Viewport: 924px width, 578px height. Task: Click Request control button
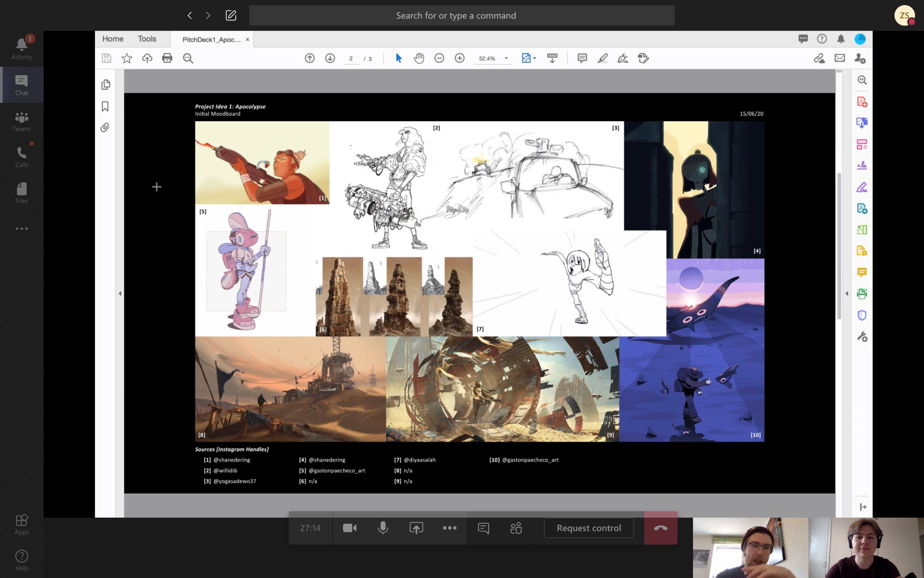(589, 528)
